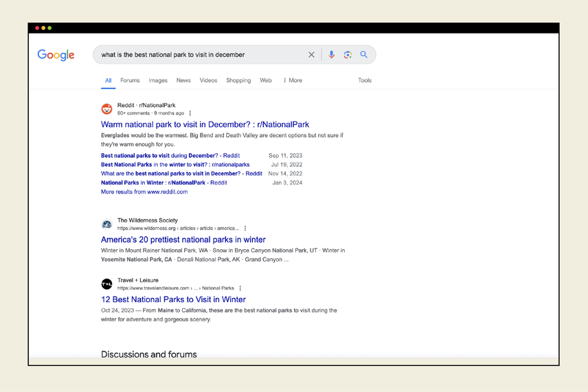Click the '80+ comments · 9 months ago' text
Screen dimensions: 588x392
[150, 113]
